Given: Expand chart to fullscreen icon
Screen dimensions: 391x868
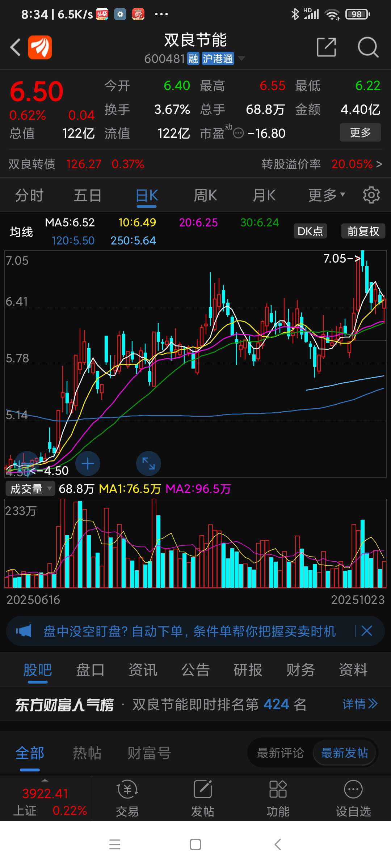Looking at the screenshot, I should [148, 464].
